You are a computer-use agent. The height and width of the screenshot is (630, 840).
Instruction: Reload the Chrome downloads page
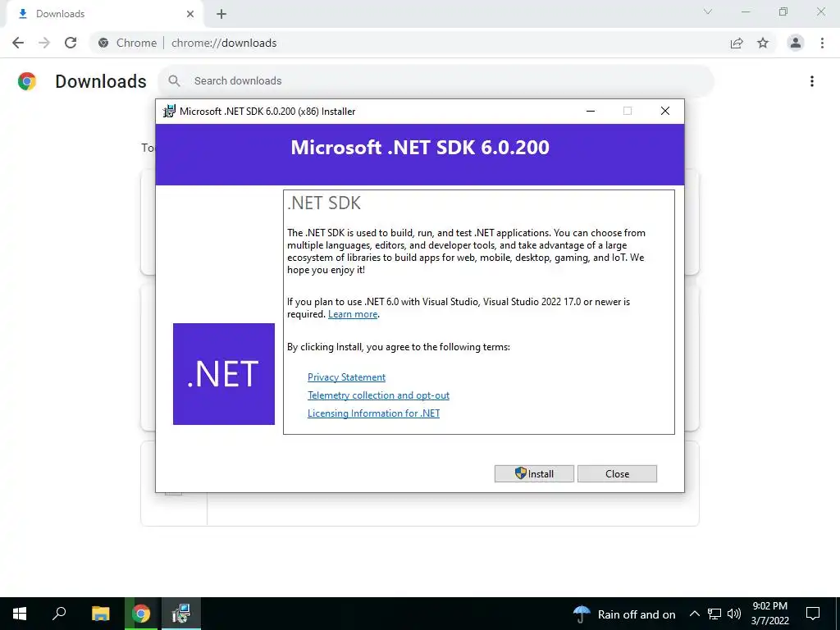click(x=71, y=43)
